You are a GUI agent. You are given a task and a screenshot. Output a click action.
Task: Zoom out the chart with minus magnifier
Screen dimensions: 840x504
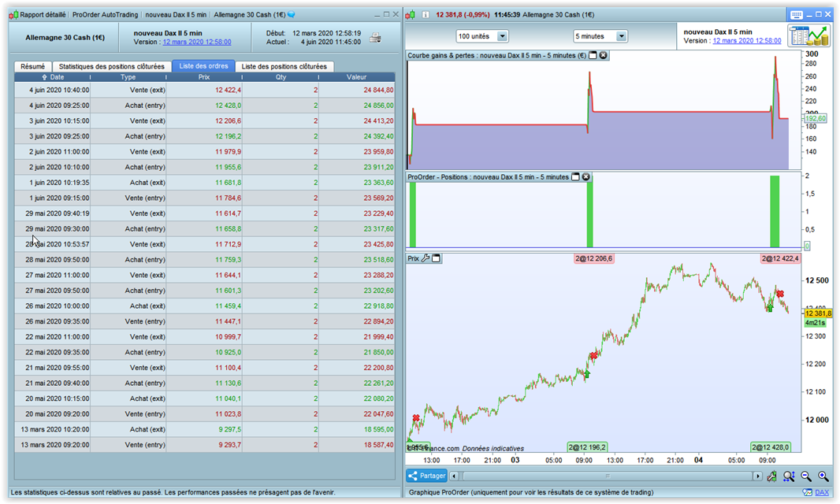(805, 476)
